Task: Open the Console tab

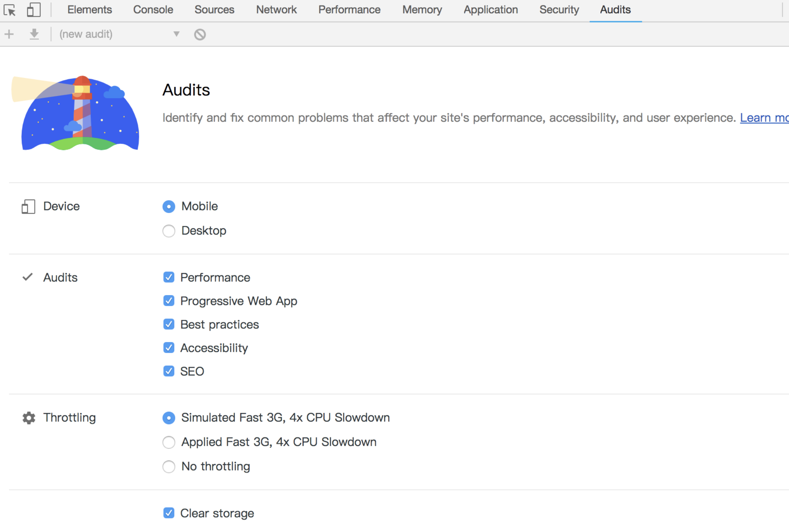Action: click(153, 10)
